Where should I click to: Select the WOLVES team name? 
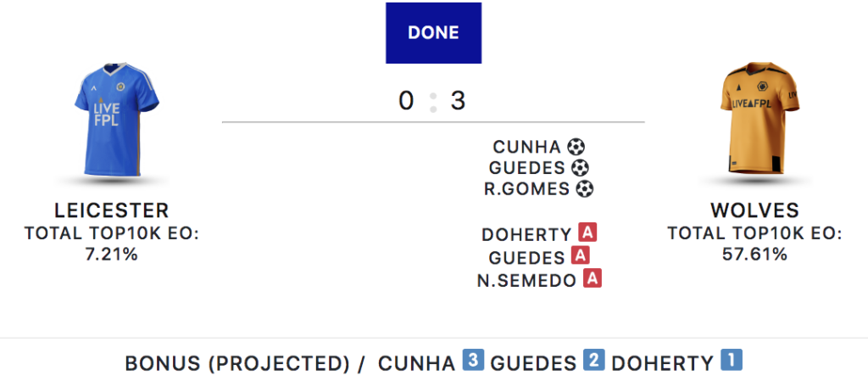tap(754, 210)
